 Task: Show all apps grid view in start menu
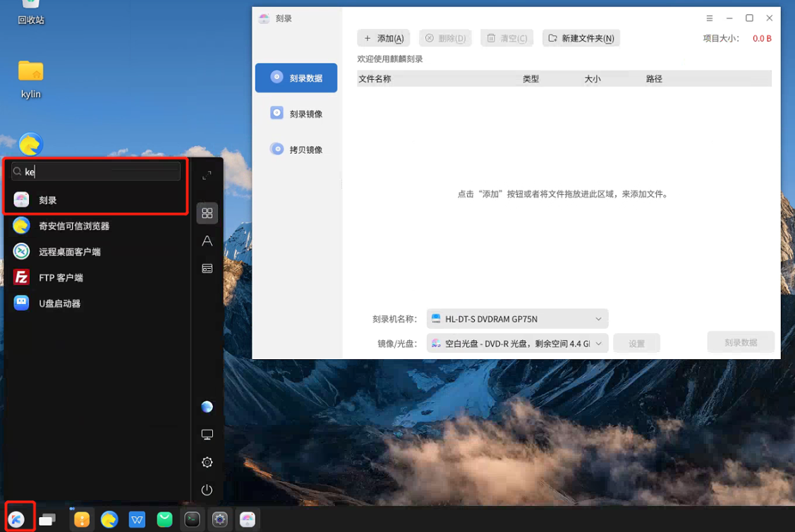(x=207, y=213)
